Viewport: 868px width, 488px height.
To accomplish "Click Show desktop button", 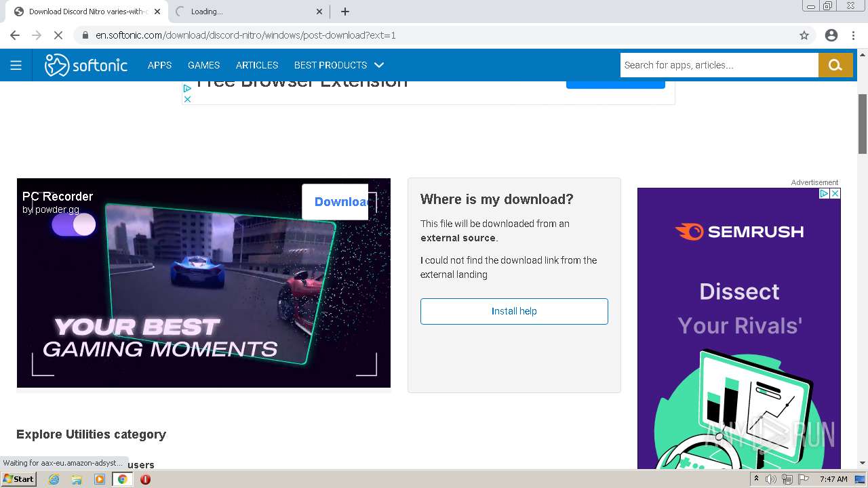I will (860, 479).
